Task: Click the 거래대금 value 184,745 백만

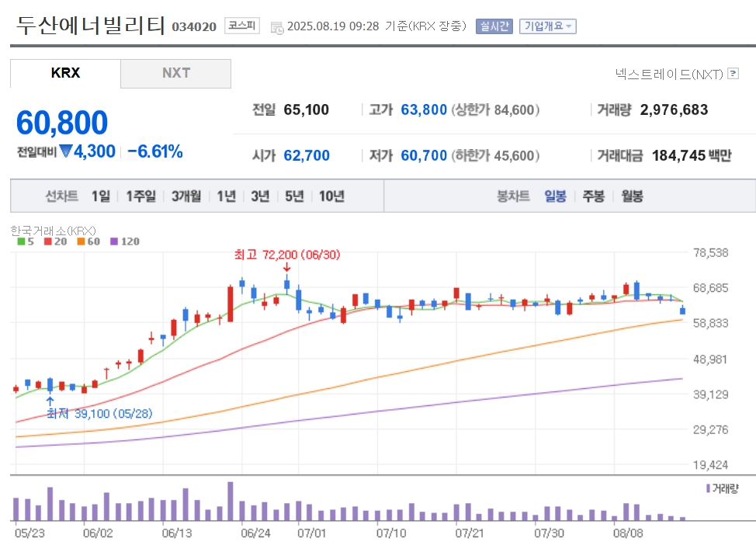Action: [692, 155]
